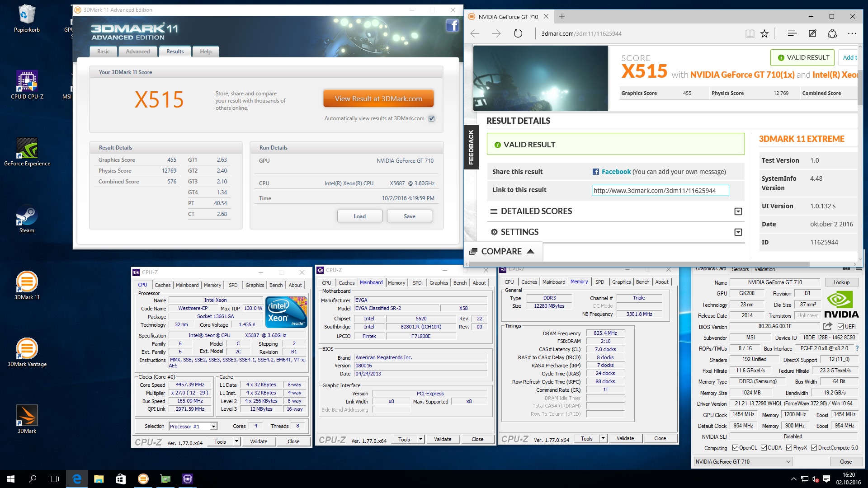Click the result link URL field

(660, 191)
